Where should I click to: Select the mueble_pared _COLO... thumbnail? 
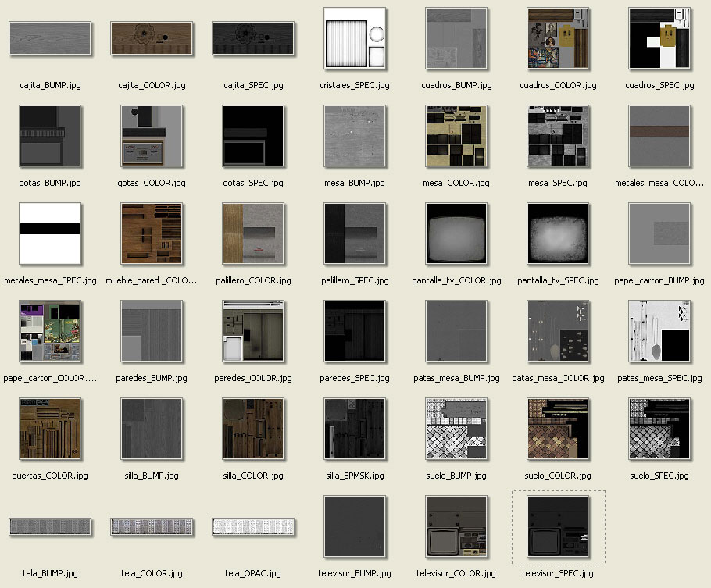pyautogui.click(x=152, y=233)
